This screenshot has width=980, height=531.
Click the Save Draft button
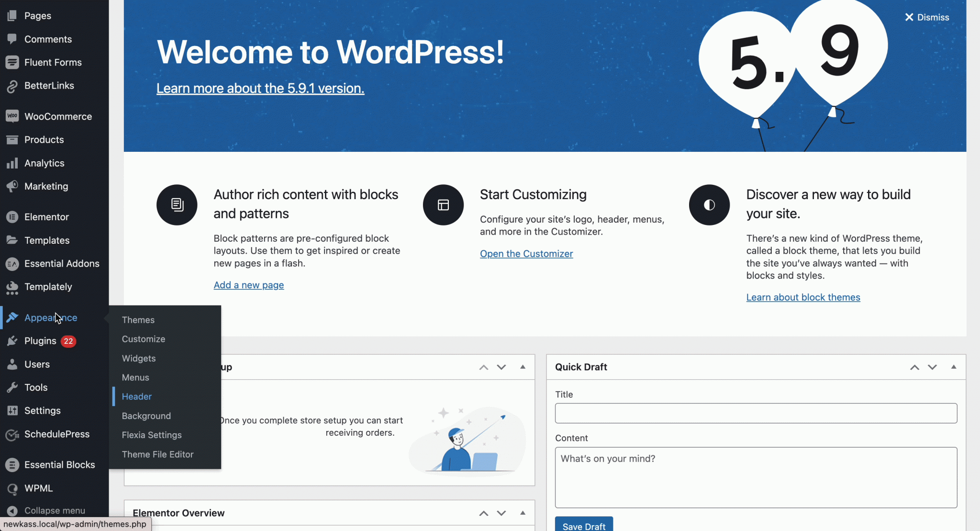[583, 525]
